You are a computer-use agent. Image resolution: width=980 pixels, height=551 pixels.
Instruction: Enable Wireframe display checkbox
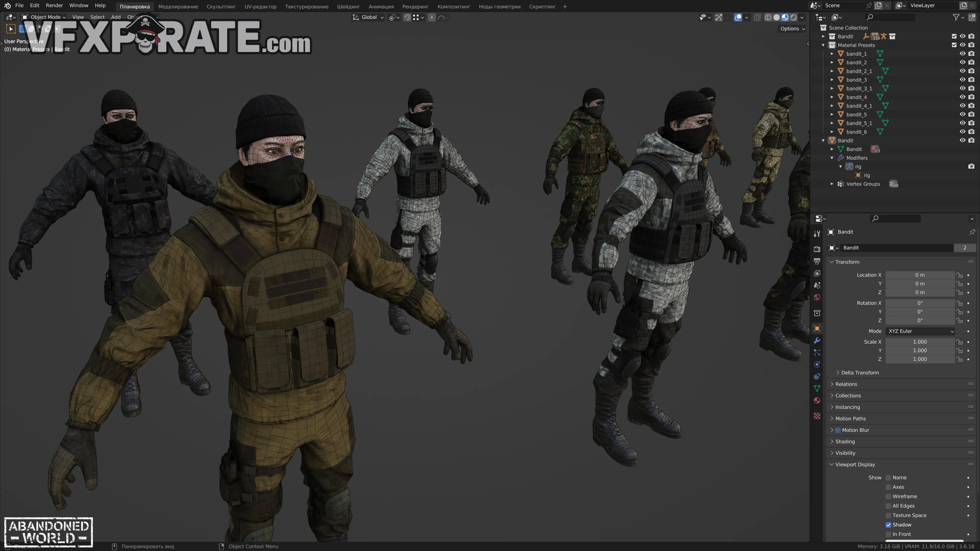click(888, 497)
